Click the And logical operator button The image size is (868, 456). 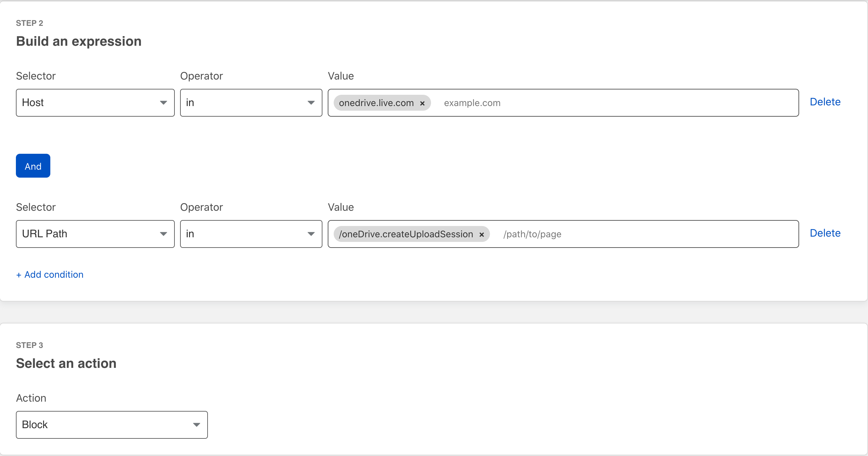[x=33, y=166]
